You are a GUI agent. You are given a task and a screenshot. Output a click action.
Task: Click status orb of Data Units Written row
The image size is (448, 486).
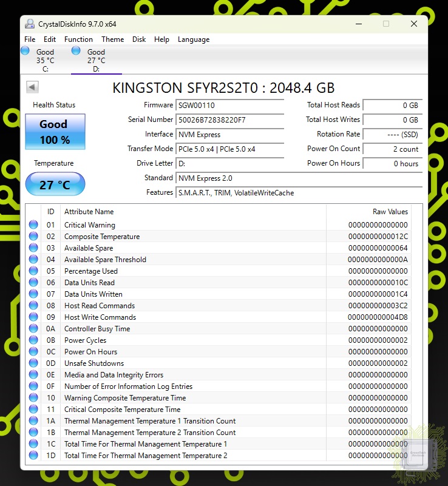click(33, 294)
